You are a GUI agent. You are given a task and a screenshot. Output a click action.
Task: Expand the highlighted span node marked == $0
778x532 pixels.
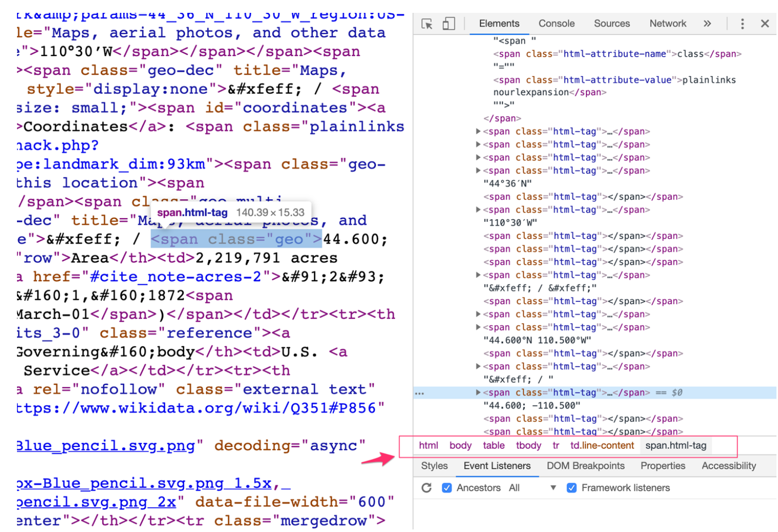tap(478, 393)
